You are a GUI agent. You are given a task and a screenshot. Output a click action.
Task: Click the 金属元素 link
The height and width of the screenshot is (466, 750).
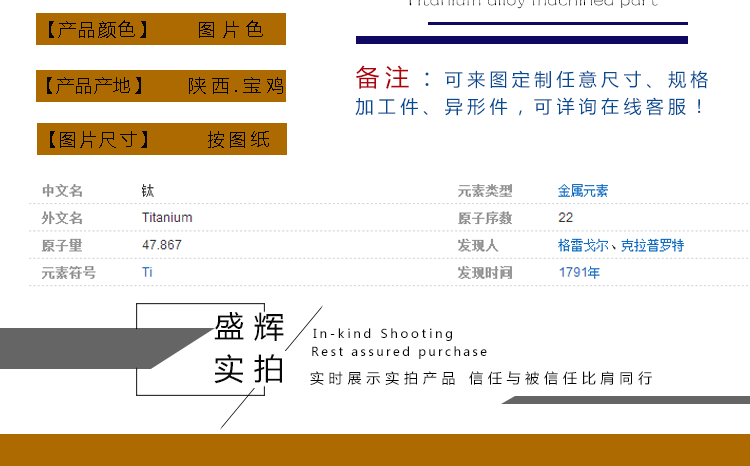pyautogui.click(x=582, y=191)
